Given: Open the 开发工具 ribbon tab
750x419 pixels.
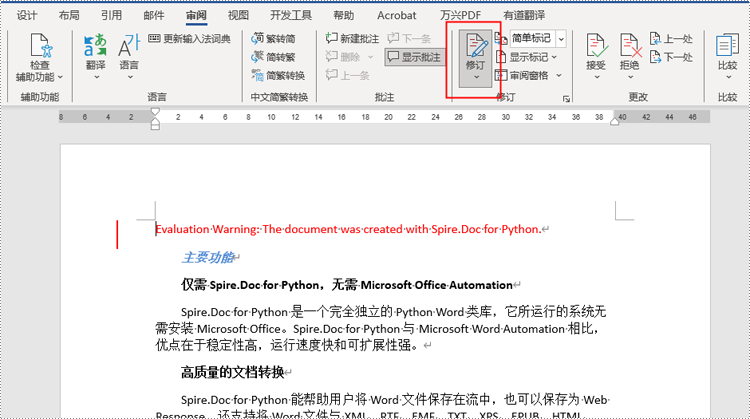Looking at the screenshot, I should [291, 15].
